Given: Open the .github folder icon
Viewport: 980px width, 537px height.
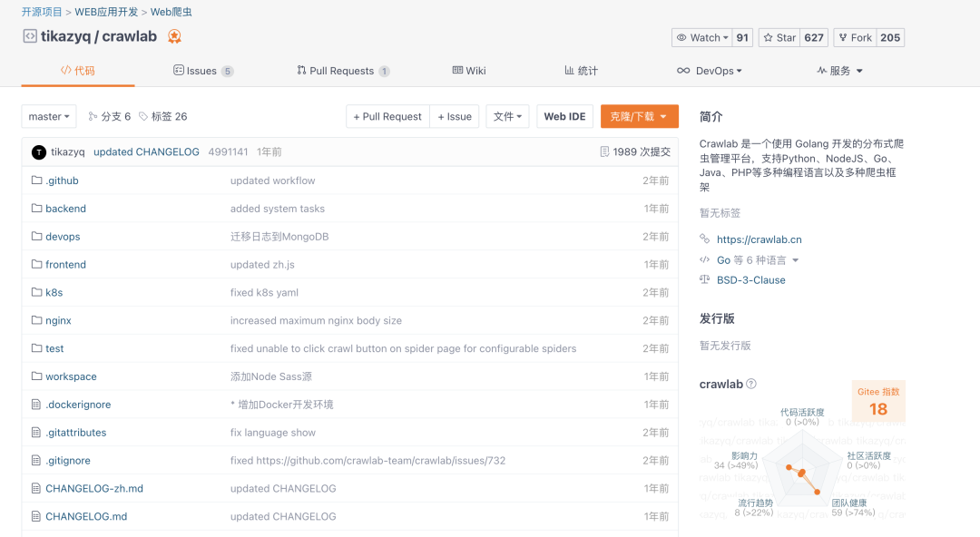Looking at the screenshot, I should [37, 181].
